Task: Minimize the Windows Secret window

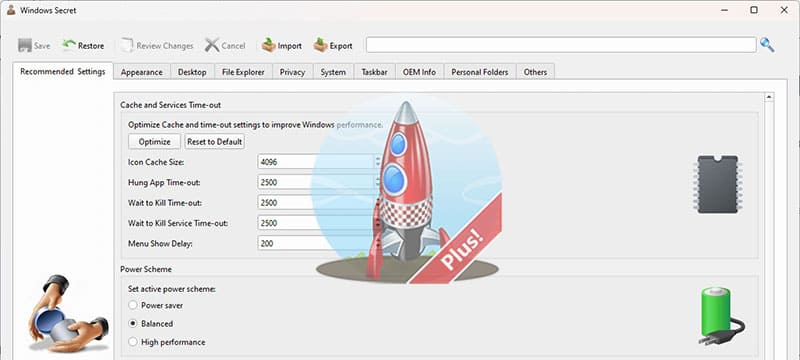Action: 723,10
